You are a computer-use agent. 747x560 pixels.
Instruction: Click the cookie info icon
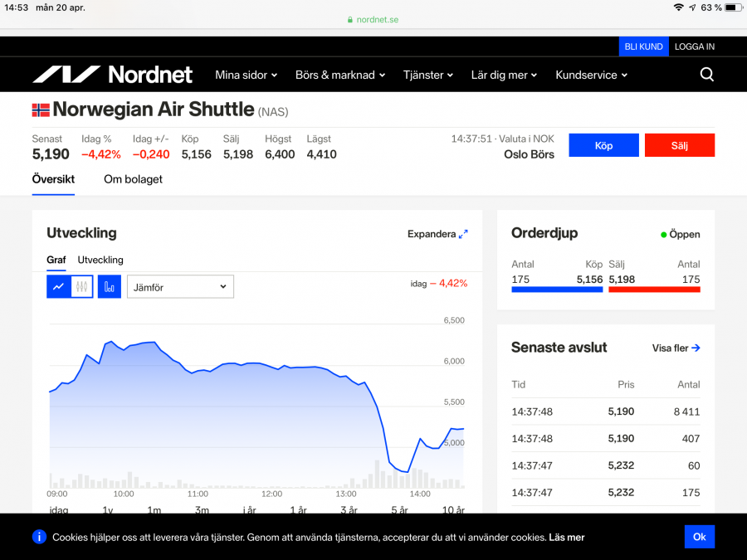click(39, 537)
